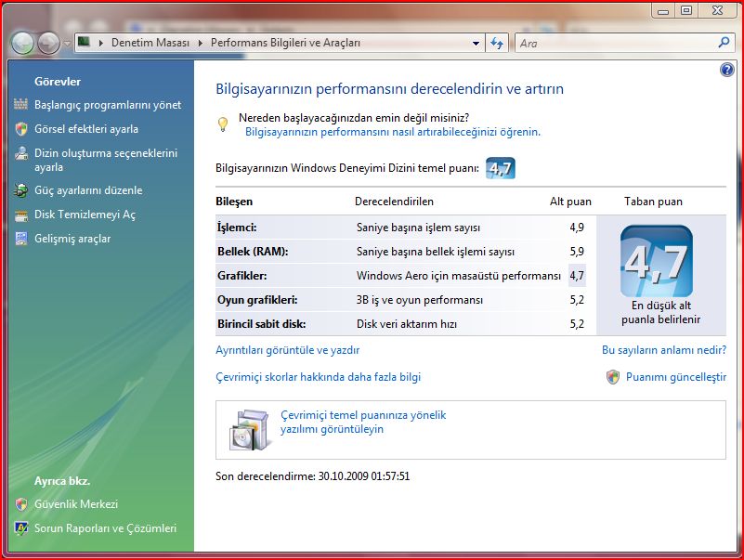This screenshot has height=560, width=744.
Task: Click 3B iş ve oyun performansı text
Action: pyautogui.click(x=420, y=300)
